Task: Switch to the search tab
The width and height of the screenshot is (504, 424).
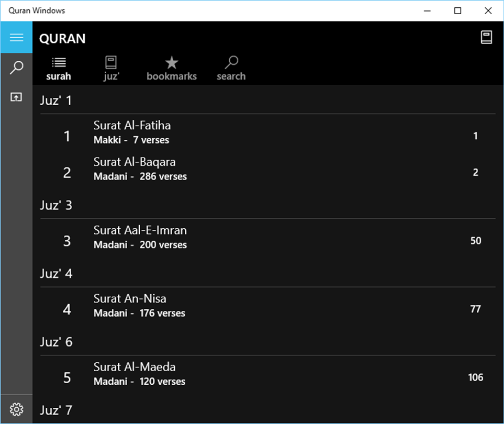Action: pos(231,69)
